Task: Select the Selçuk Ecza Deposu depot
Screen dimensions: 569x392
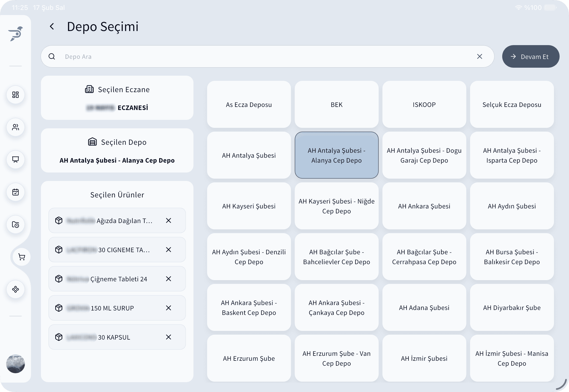Action: [x=512, y=105]
